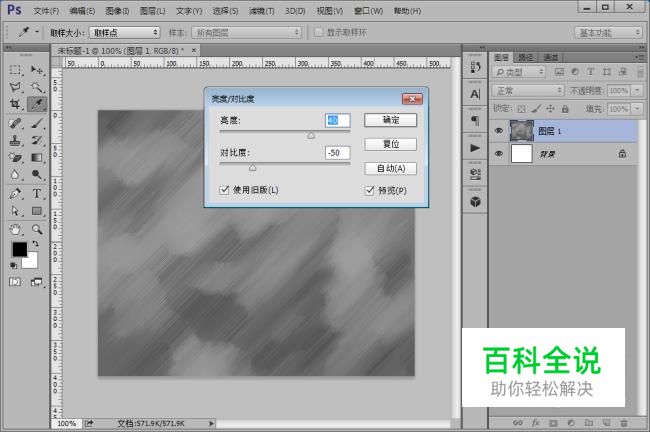Open the 图像(I) menu

click(x=117, y=11)
